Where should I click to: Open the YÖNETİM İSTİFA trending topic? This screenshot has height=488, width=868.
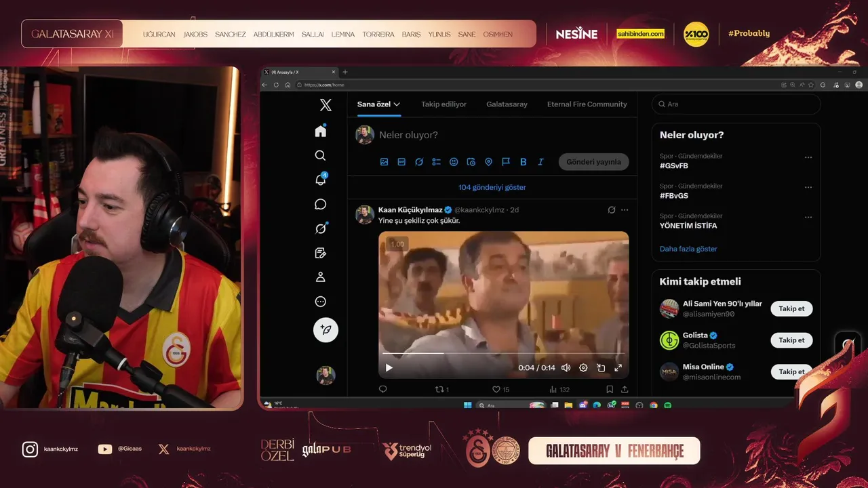688,226
